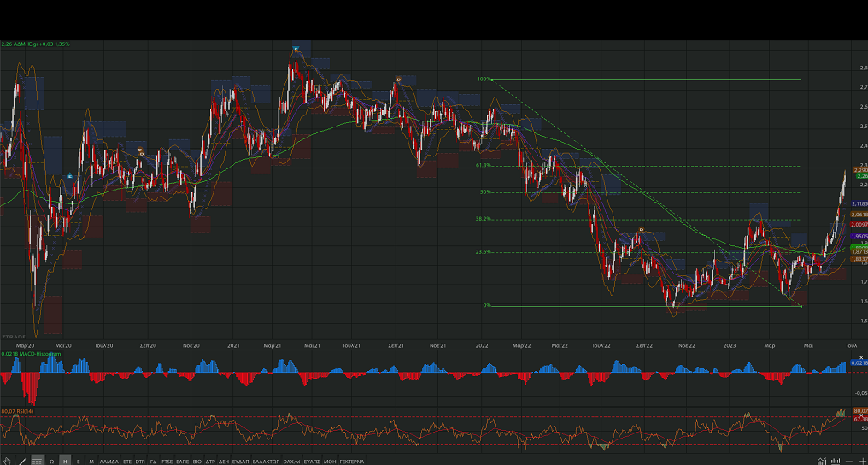Open the grid table view icon

click(x=37, y=461)
